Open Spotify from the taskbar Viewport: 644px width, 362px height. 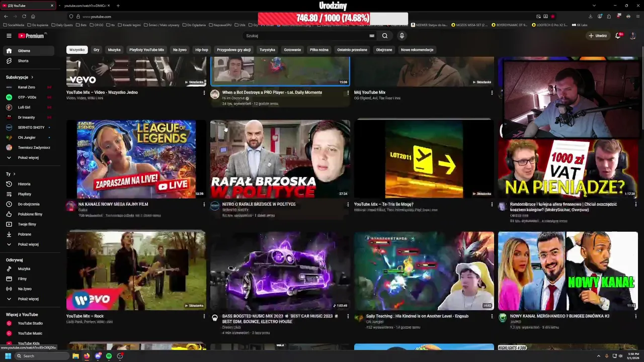(109, 356)
